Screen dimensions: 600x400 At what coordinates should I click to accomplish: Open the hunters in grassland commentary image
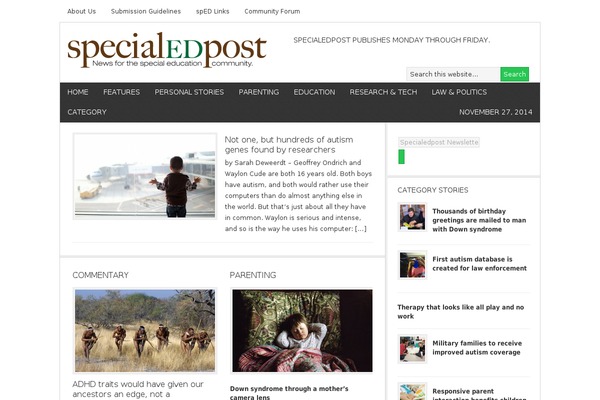tap(145, 331)
